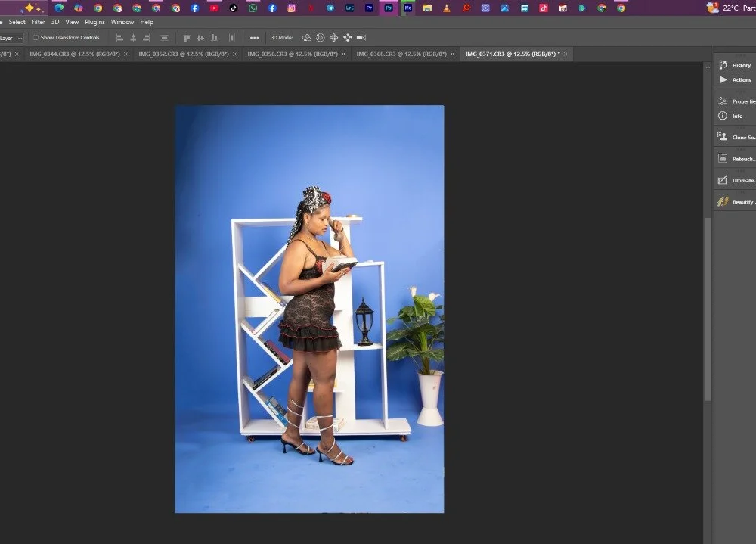Open the Window menu

[x=122, y=22]
